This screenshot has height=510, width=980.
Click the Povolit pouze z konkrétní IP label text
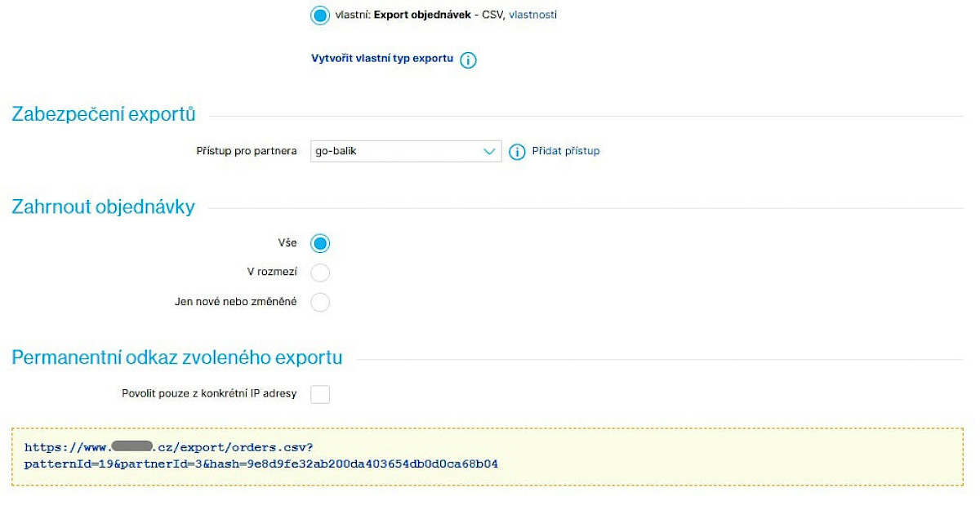coord(209,393)
